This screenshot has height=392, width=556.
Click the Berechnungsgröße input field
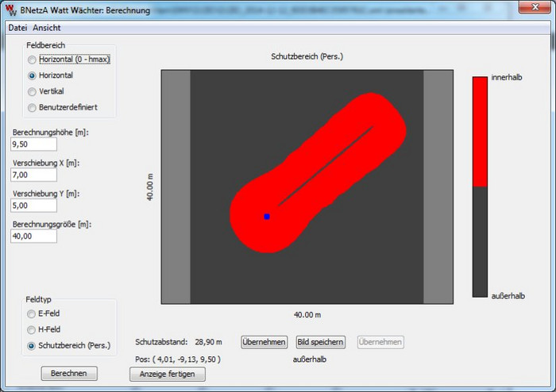pos(33,236)
